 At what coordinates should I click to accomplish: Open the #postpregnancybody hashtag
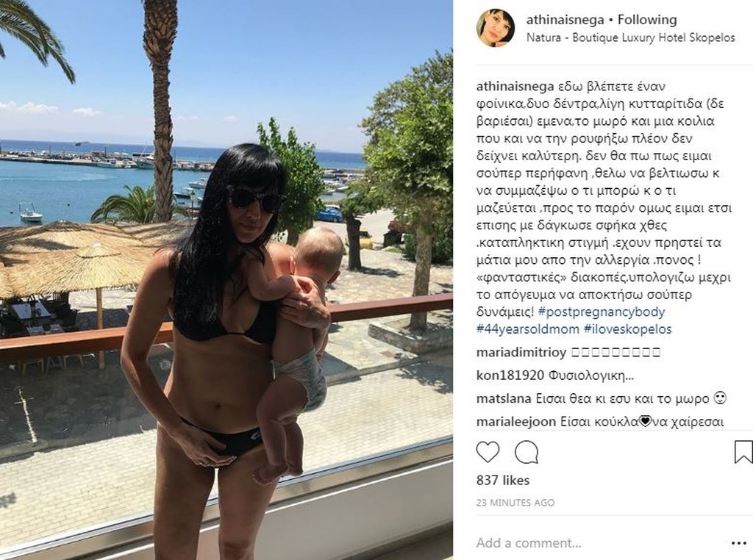602,312
